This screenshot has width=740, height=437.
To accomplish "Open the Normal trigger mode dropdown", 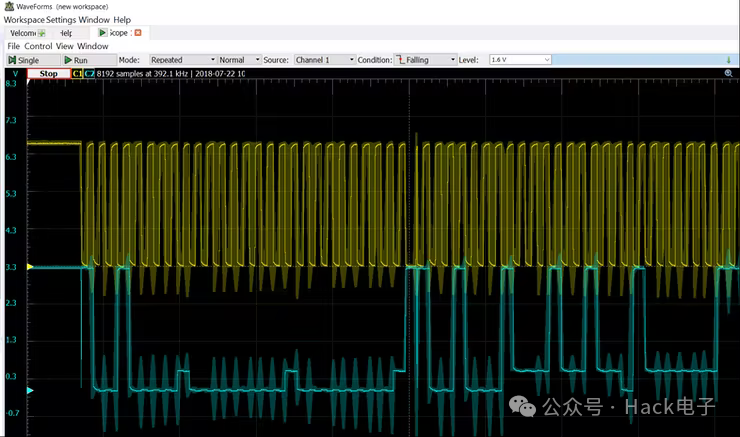I will pos(238,60).
